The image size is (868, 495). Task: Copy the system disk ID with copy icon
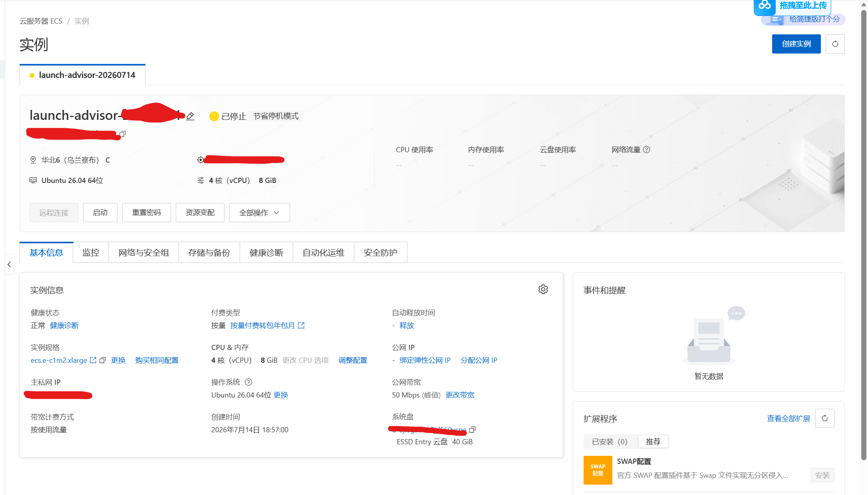point(473,429)
